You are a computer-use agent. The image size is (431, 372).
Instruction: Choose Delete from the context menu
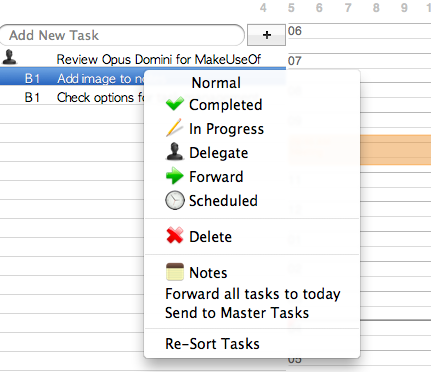[210, 237]
